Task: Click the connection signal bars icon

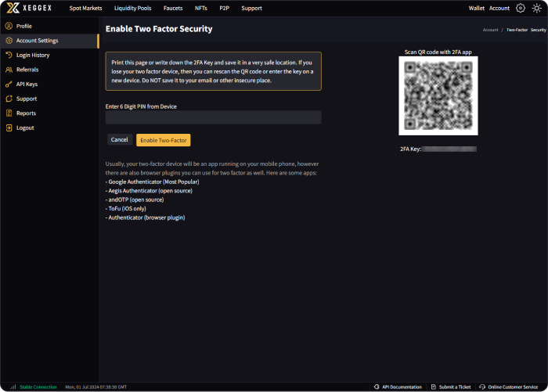Action: (x=13, y=387)
